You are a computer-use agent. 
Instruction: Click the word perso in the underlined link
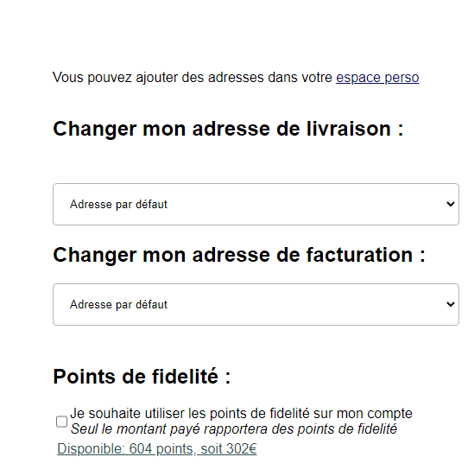point(402,78)
